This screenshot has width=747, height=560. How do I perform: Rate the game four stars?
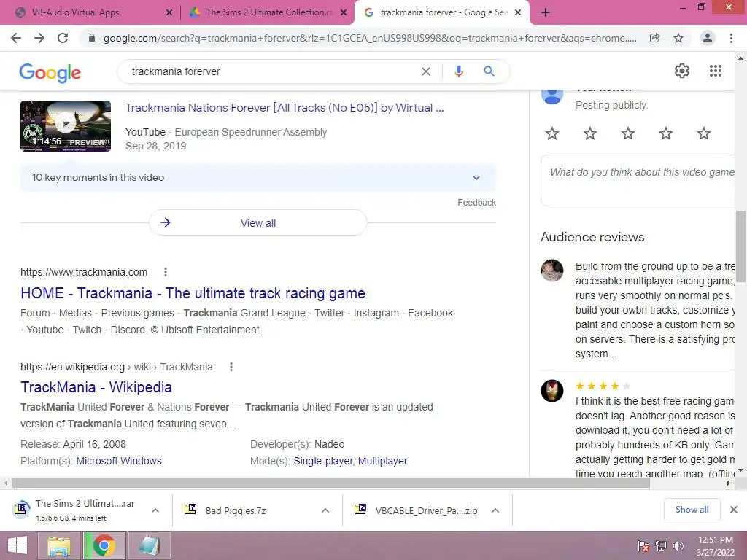click(x=666, y=133)
